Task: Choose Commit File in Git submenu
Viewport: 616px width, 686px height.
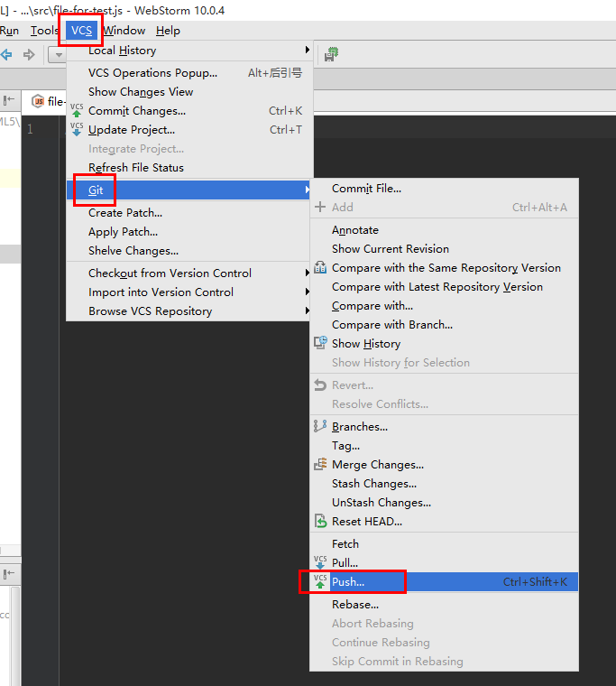Action: coord(444,189)
